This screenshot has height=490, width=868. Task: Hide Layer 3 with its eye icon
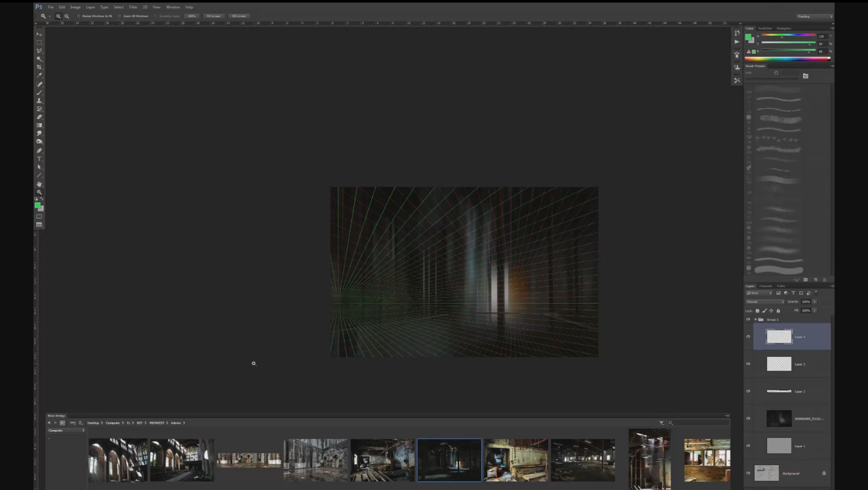pyautogui.click(x=748, y=364)
